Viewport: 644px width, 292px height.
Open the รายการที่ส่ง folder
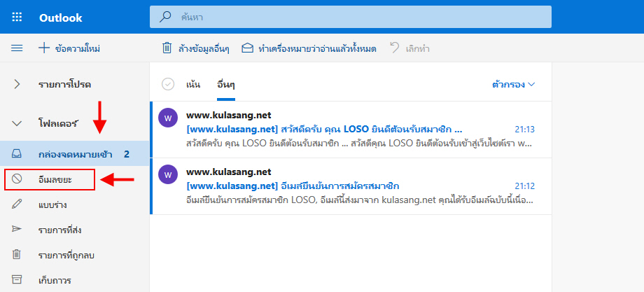click(x=59, y=230)
